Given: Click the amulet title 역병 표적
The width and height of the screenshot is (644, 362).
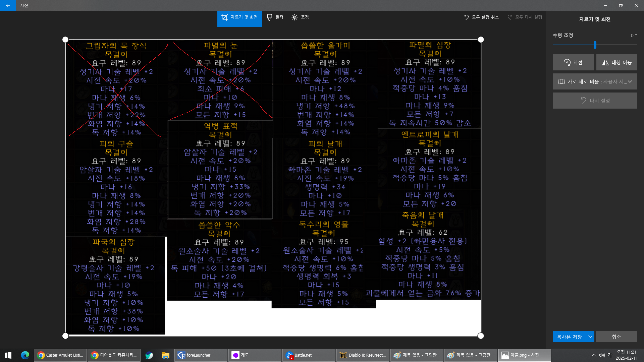Looking at the screenshot, I should point(220,126).
